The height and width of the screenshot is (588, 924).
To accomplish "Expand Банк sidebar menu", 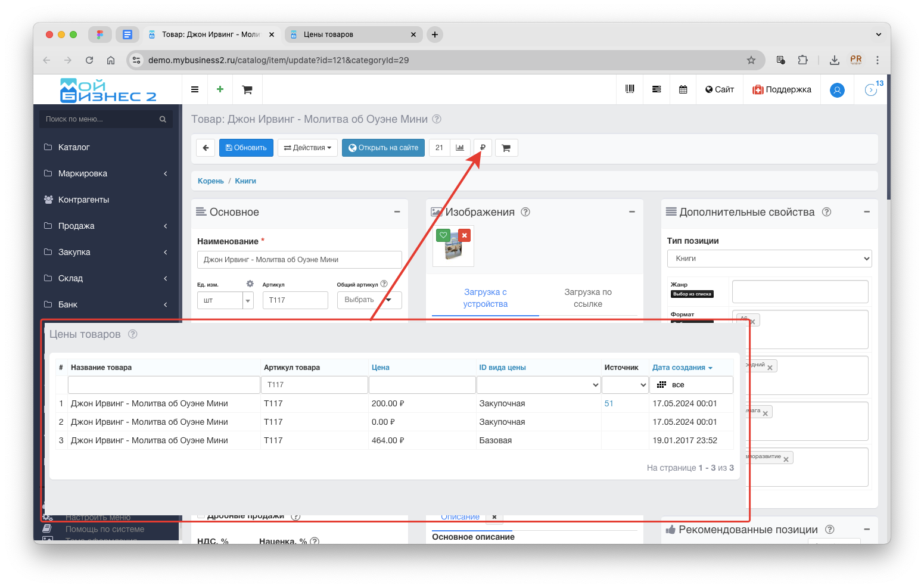I will pyautogui.click(x=106, y=304).
